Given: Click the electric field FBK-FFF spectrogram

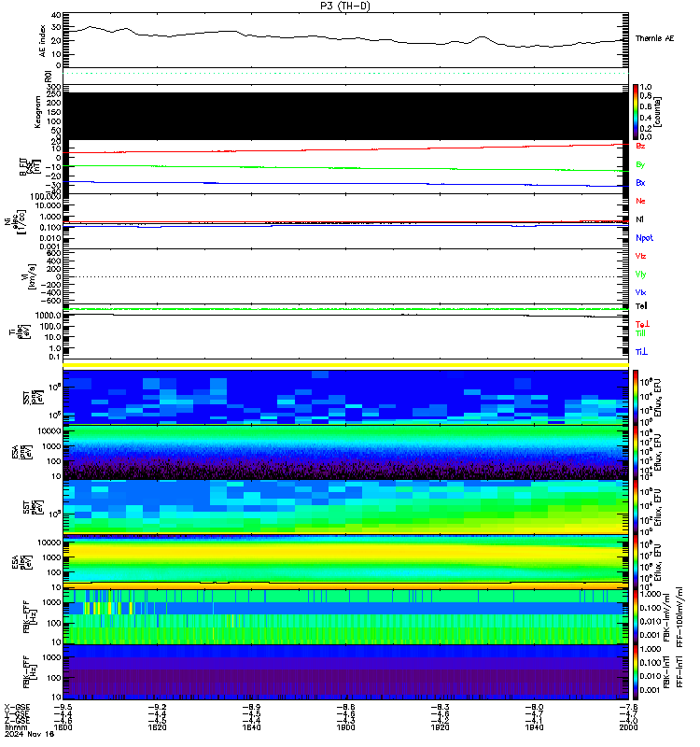Looking at the screenshot, I should click(345, 617).
